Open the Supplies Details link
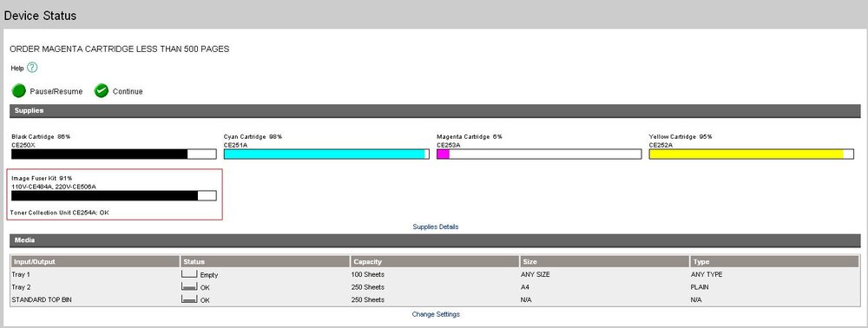Image resolution: width=868 pixels, height=328 pixels. click(436, 226)
